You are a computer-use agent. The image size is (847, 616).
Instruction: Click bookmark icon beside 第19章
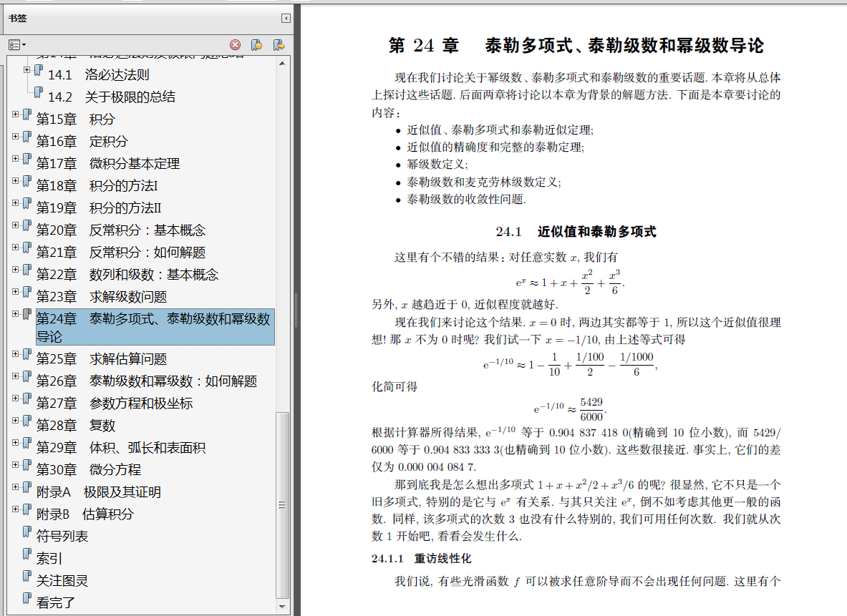(x=27, y=203)
